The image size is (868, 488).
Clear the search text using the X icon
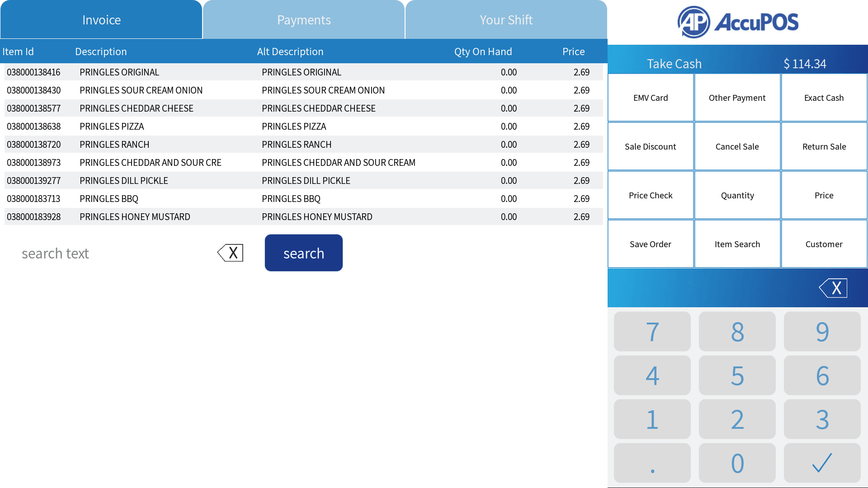click(230, 253)
